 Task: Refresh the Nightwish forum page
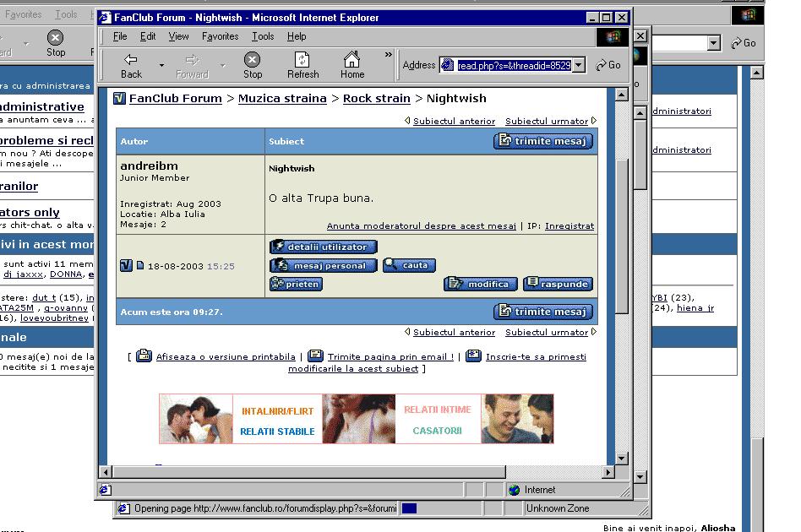(303, 66)
